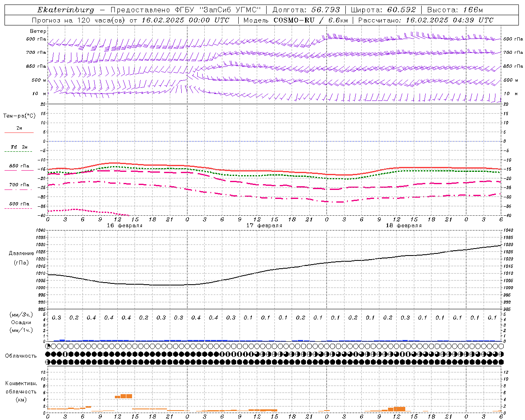Click the Ekaterinburg title in the header
The height and width of the screenshot is (420, 525).
(66, 10)
